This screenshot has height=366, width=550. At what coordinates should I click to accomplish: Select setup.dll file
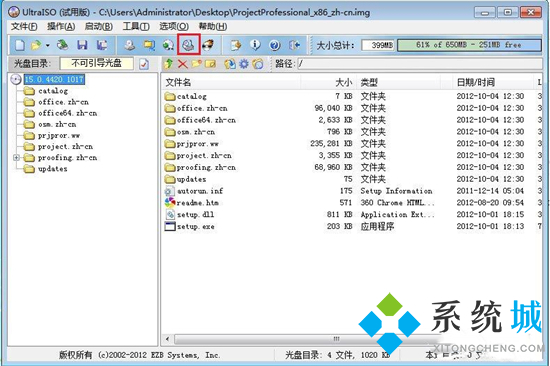pos(189,214)
